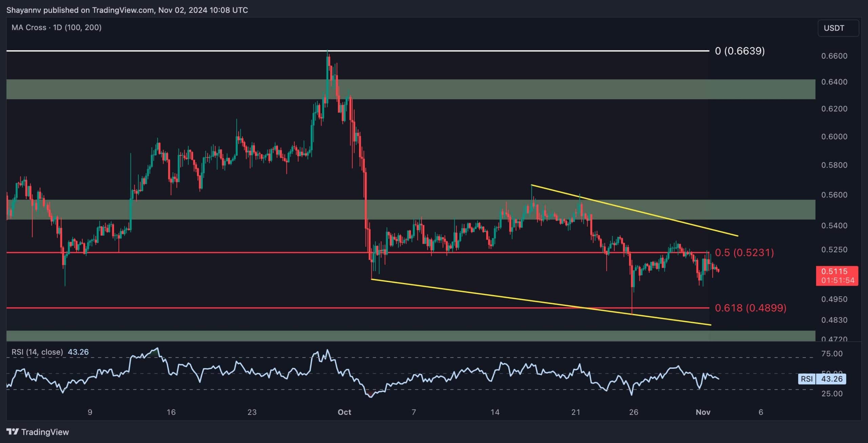Select the lower yellow wedge trendline
This screenshot has width=868, height=443.
pos(541,302)
